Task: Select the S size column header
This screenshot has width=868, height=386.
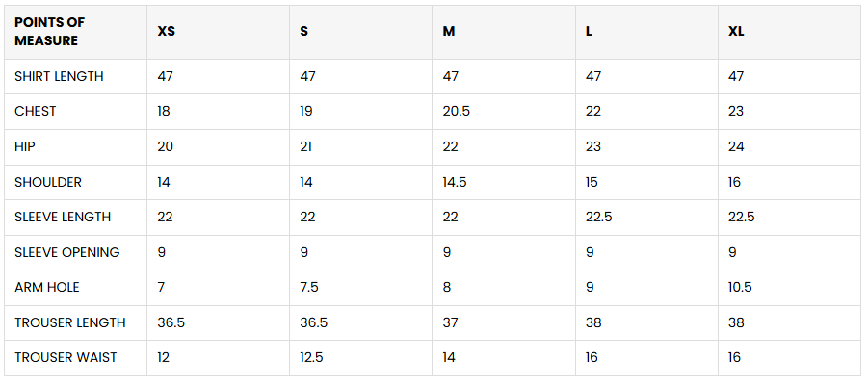Action: click(304, 32)
